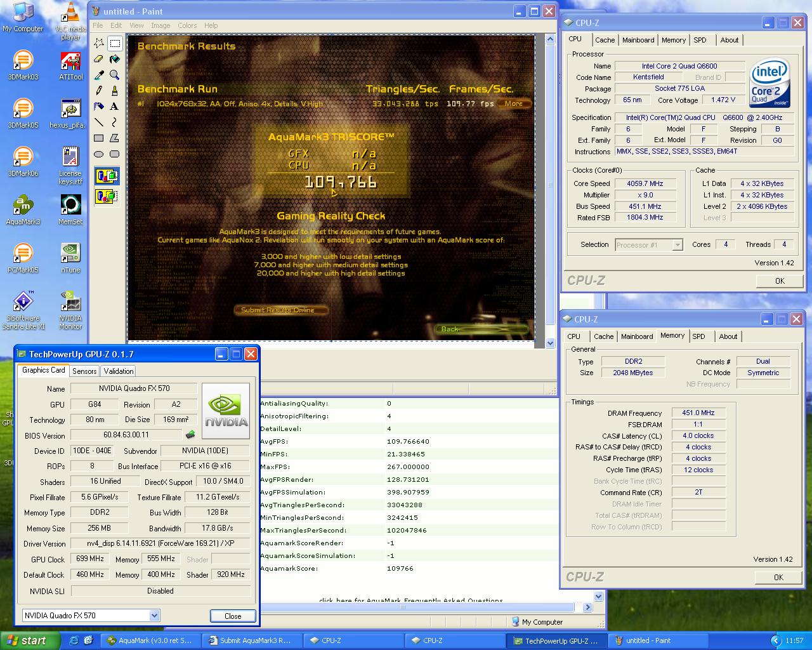Choose transparent selection mode option
Image resolution: width=812 pixels, height=650 pixels.
[x=107, y=196]
